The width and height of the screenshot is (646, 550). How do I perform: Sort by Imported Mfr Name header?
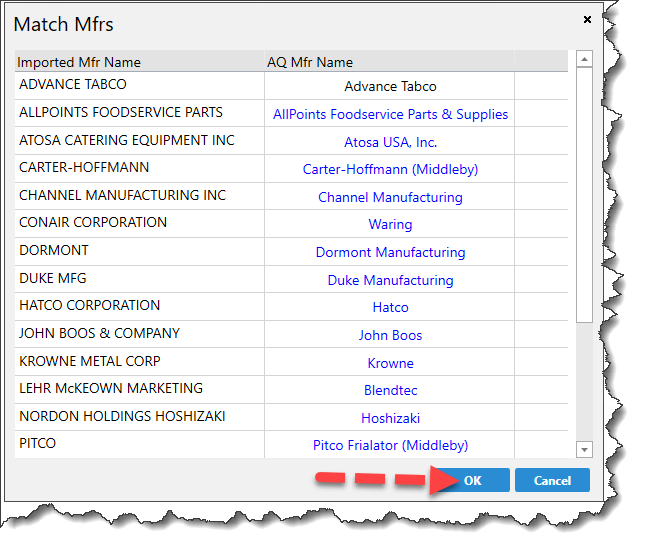[79, 62]
